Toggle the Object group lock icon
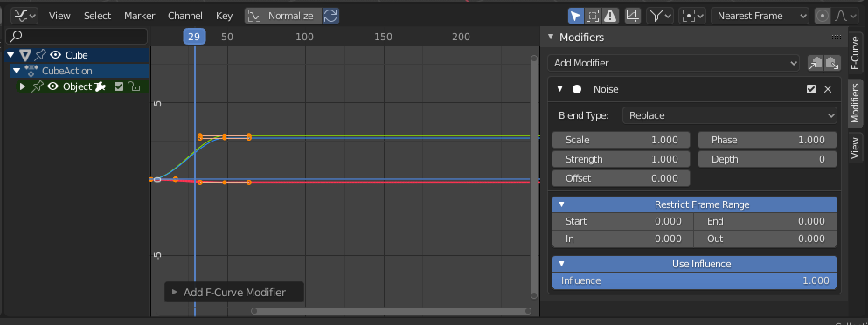 134,86
